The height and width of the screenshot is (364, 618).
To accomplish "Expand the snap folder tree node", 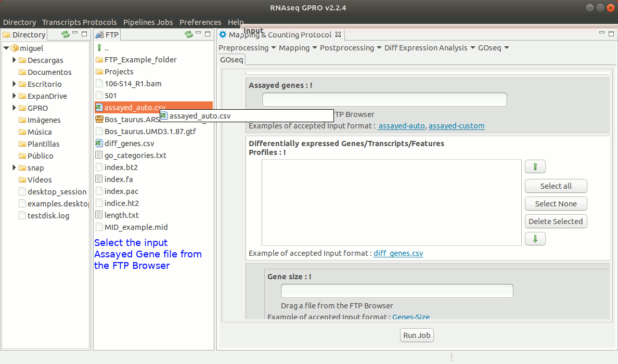I will [14, 168].
